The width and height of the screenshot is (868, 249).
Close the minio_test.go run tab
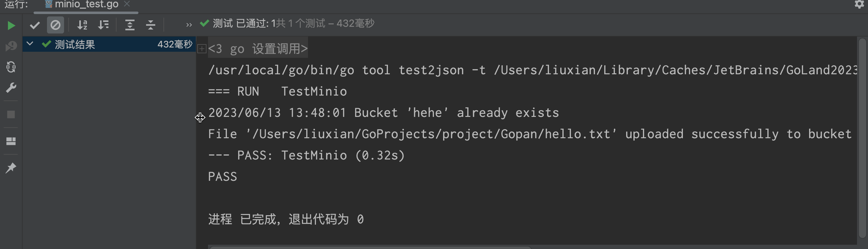pyautogui.click(x=127, y=4)
